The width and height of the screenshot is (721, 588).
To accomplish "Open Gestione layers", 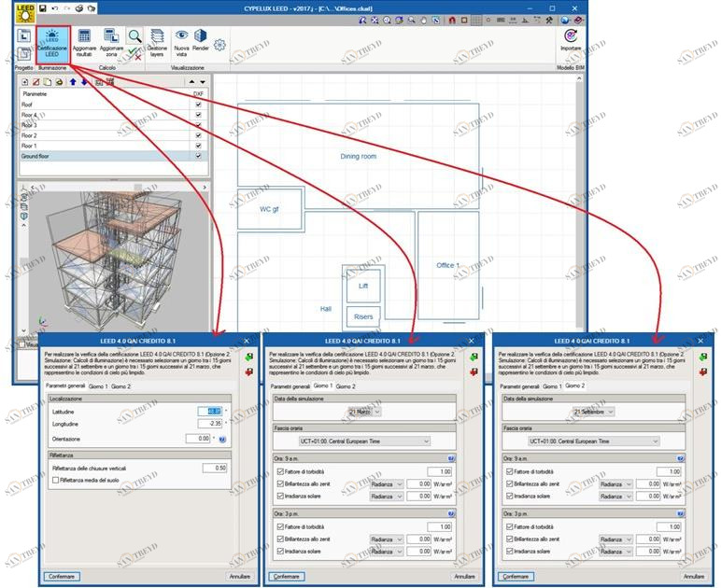I will [157, 41].
